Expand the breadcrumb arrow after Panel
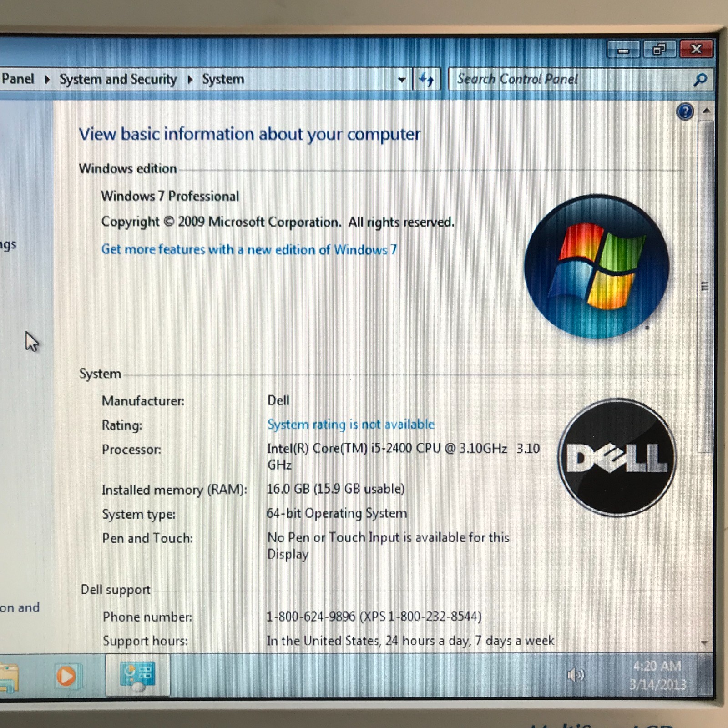This screenshot has height=728, width=728. coord(47,80)
